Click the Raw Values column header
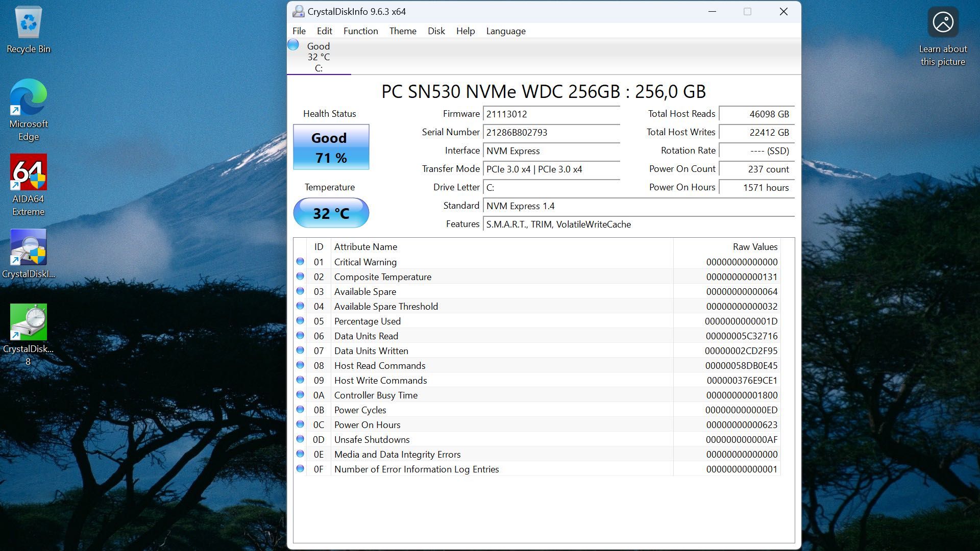The height and width of the screenshot is (551, 980). [x=727, y=247]
